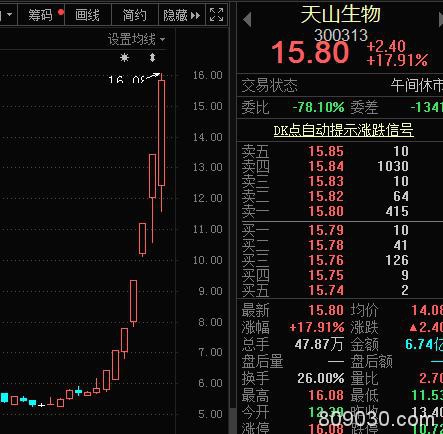Open the 画线 drawing tools
Screen dimensions: 443x434
[x=87, y=15]
